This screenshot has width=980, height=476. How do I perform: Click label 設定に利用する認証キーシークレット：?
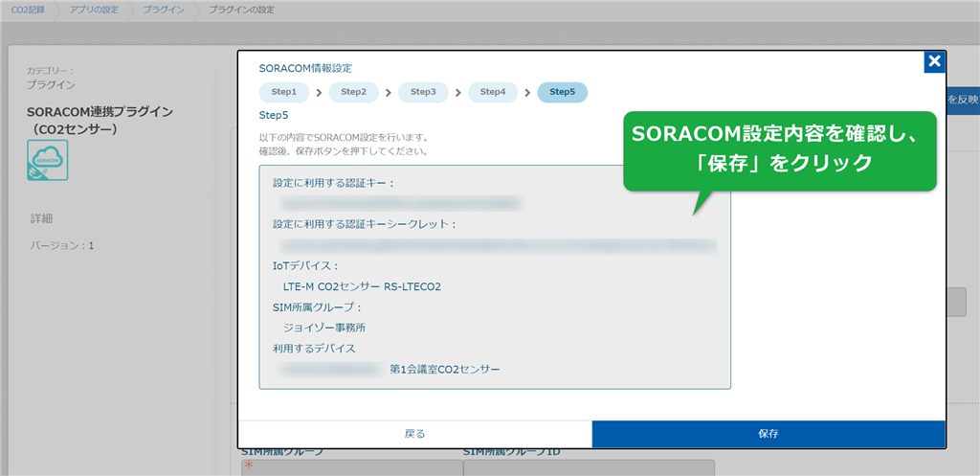(x=365, y=224)
